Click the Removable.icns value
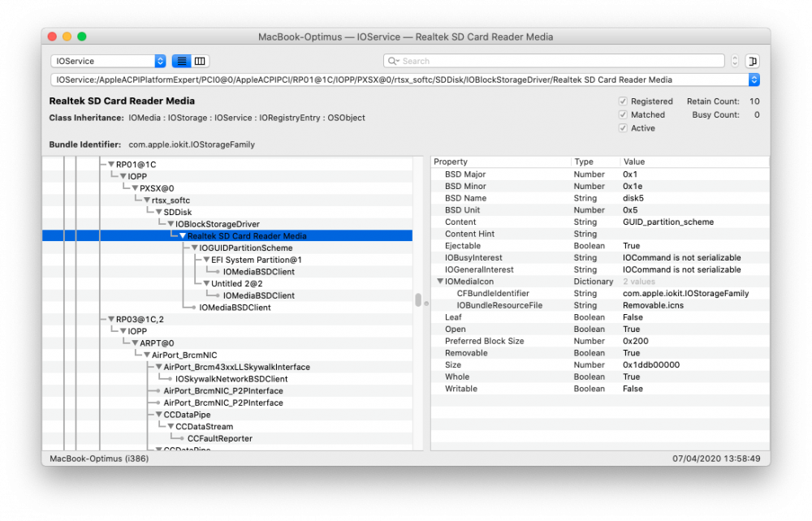The image size is (812, 521). (x=653, y=305)
